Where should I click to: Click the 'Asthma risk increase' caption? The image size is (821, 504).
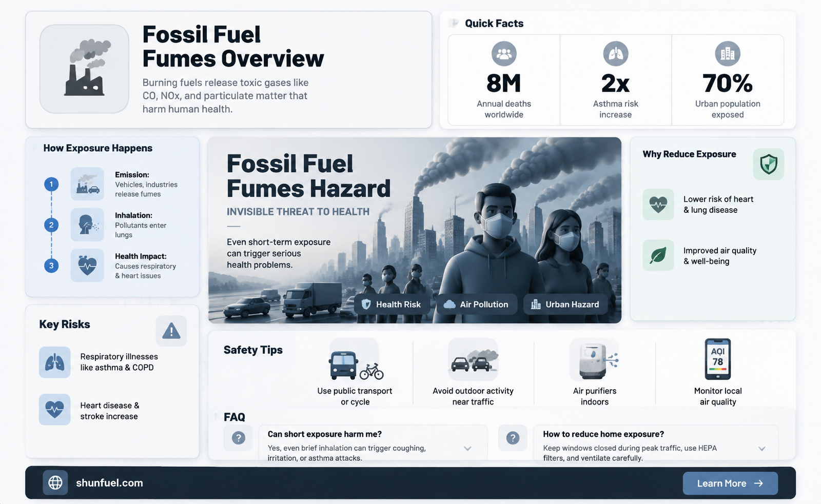616,109
